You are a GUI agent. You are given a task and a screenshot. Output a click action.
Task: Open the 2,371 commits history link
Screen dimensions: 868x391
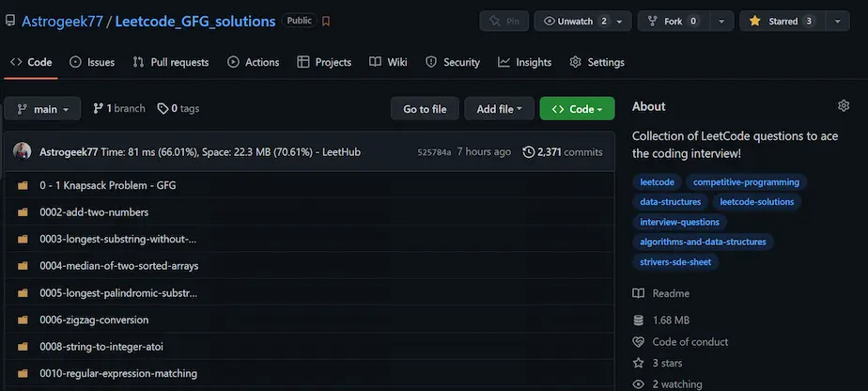[563, 151]
